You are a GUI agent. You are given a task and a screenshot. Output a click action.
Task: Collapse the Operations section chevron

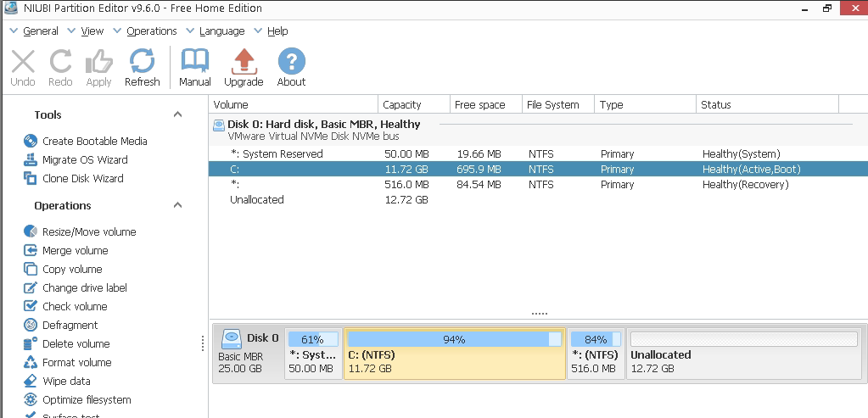point(177,205)
